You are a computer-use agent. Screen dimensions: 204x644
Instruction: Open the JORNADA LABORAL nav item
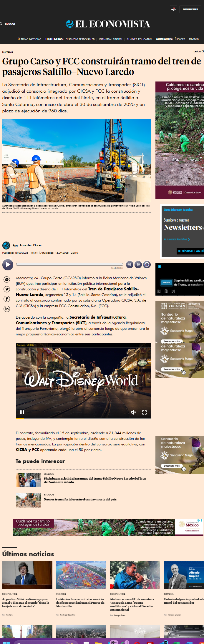click(x=110, y=39)
